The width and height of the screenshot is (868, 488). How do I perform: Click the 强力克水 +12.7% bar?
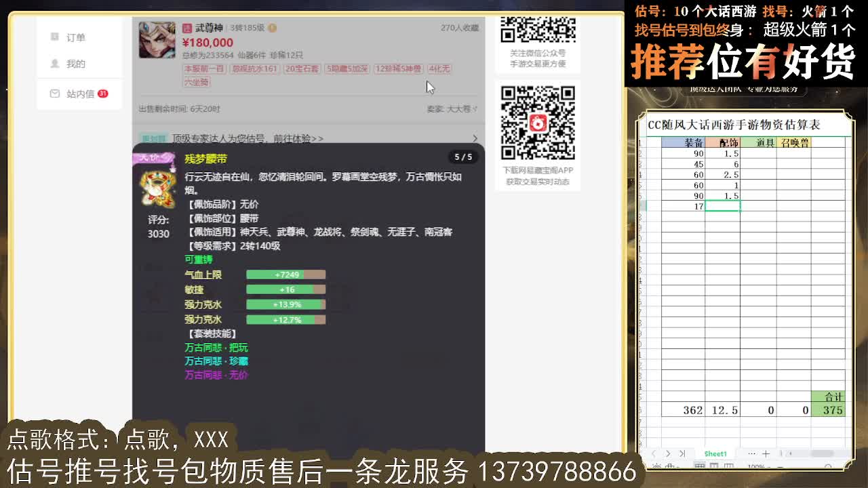click(x=285, y=319)
